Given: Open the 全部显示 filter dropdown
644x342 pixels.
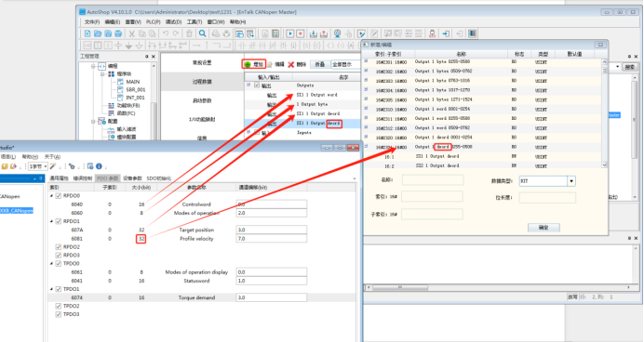Looking at the screenshot, I should coord(345,64).
